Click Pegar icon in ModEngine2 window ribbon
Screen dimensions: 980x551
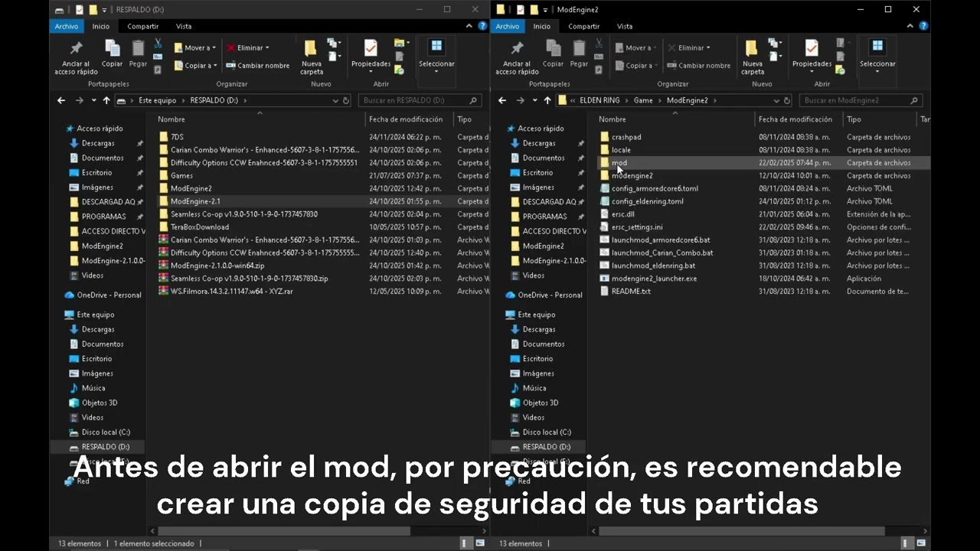[579, 54]
